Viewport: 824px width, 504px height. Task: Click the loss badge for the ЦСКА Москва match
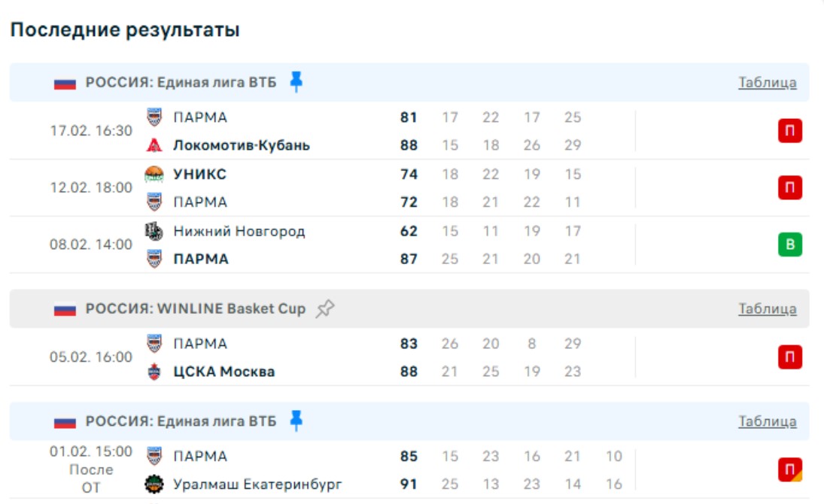point(789,357)
